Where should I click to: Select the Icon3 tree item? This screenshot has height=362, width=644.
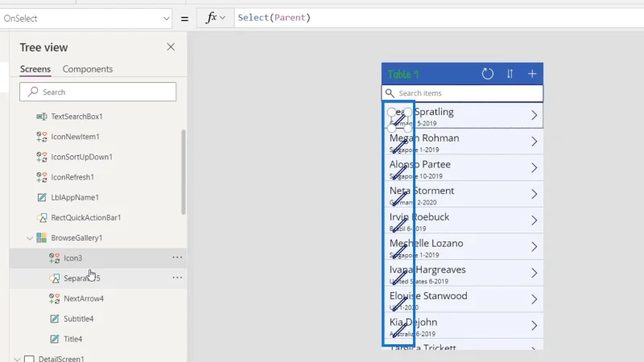72,258
